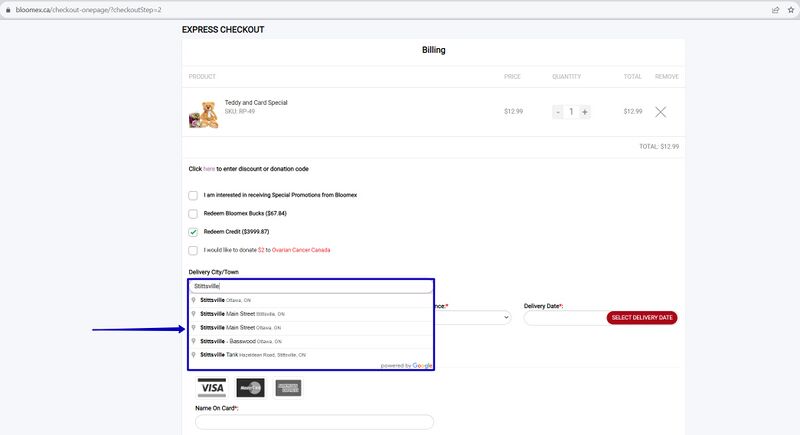This screenshot has height=435, width=800.
Task: Bookmark this page with the star icon
Action: coord(791,10)
